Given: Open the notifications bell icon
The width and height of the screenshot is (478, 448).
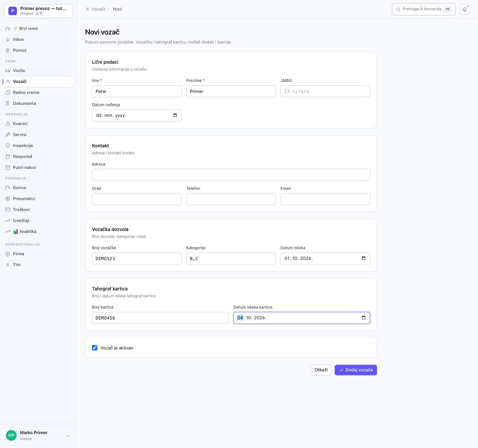Looking at the screenshot, I should (464, 9).
